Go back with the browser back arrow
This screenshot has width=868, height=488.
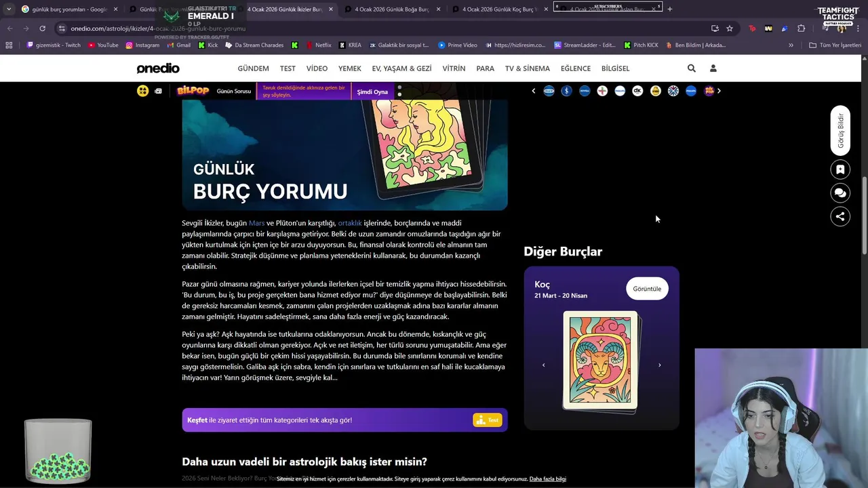point(9,28)
